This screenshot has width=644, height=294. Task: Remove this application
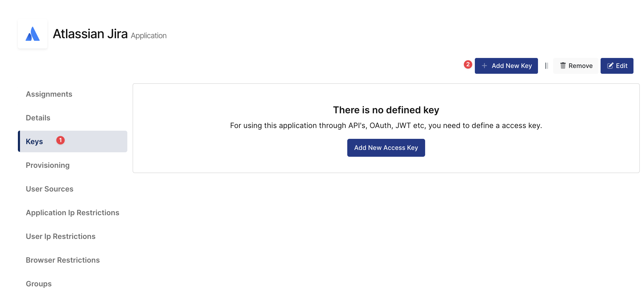pyautogui.click(x=576, y=66)
